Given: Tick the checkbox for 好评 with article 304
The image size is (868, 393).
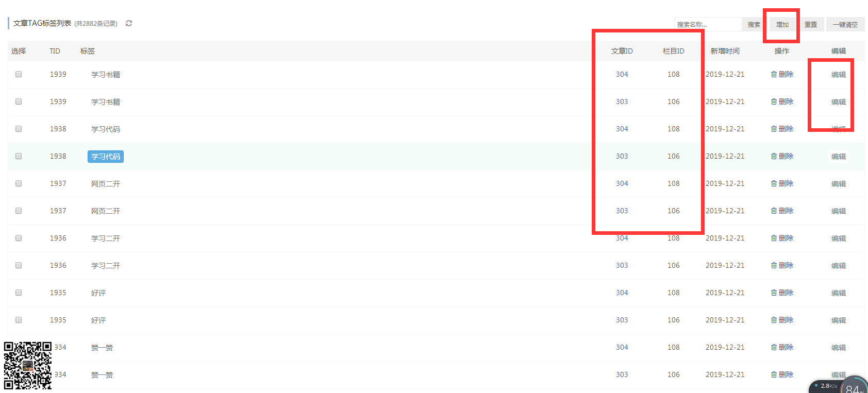Looking at the screenshot, I should (x=19, y=293).
